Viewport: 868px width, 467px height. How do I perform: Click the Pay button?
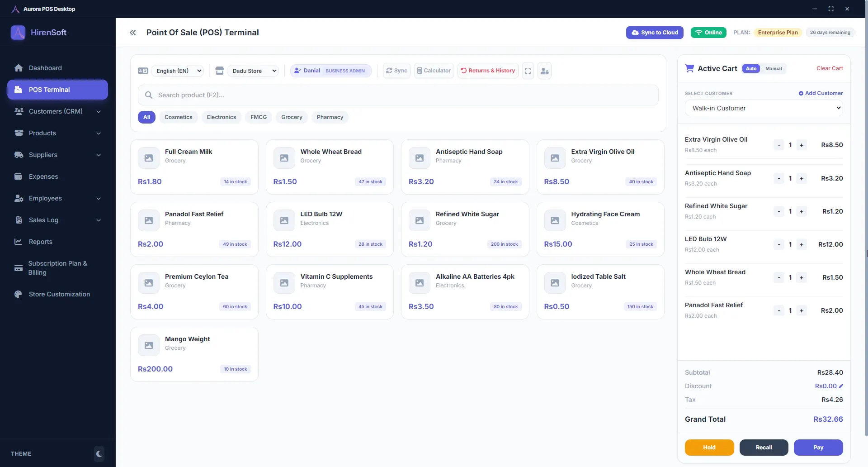click(x=818, y=448)
